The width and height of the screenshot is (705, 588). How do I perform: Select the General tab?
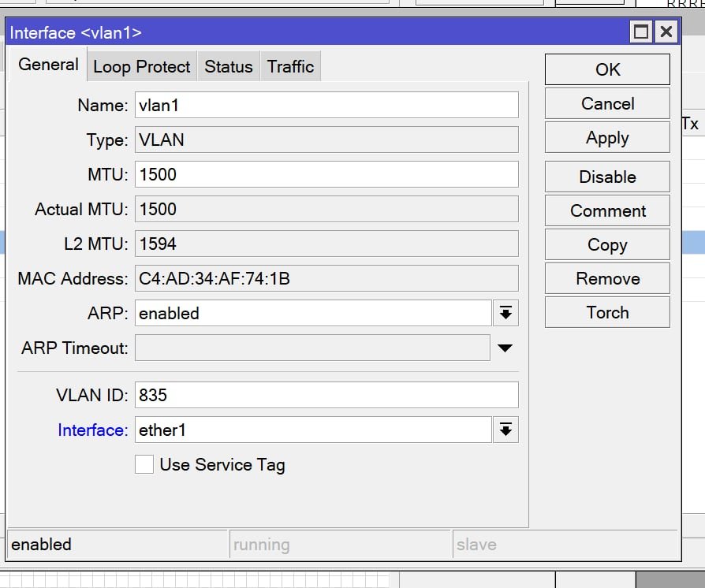[48, 65]
